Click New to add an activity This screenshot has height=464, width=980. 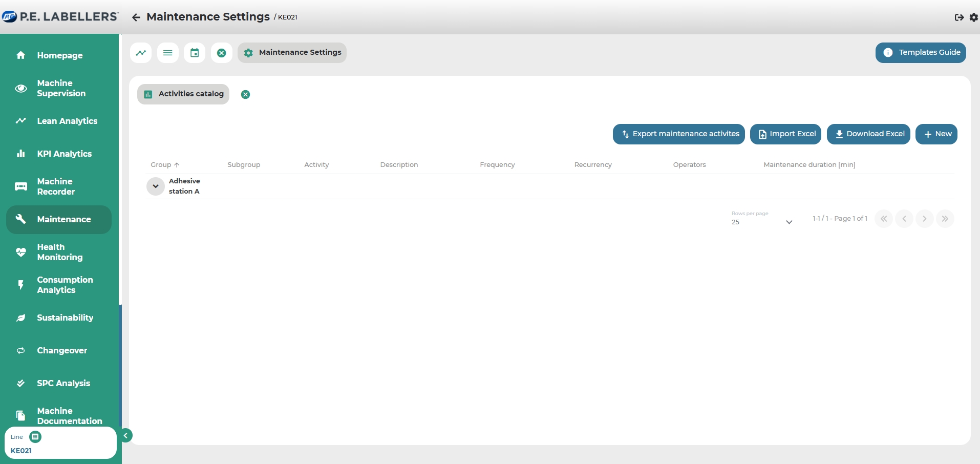pyautogui.click(x=936, y=134)
